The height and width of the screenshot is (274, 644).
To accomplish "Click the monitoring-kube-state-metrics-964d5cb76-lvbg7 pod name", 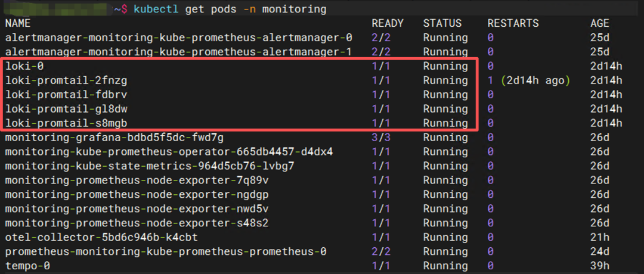I will [x=150, y=166].
